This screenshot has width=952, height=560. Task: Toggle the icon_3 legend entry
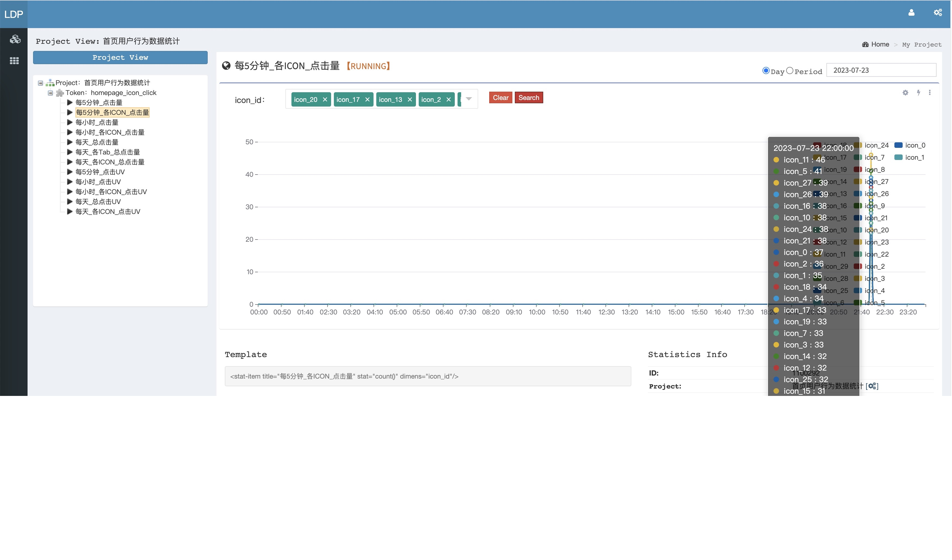point(869,279)
